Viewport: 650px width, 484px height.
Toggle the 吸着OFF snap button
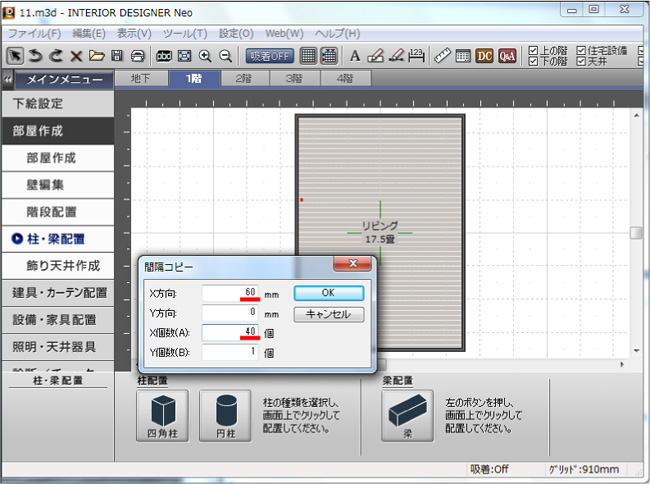pos(269,55)
